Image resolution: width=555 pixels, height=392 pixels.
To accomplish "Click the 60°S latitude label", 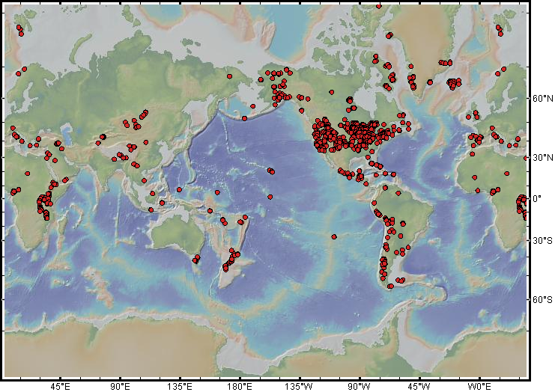I will click(542, 300).
